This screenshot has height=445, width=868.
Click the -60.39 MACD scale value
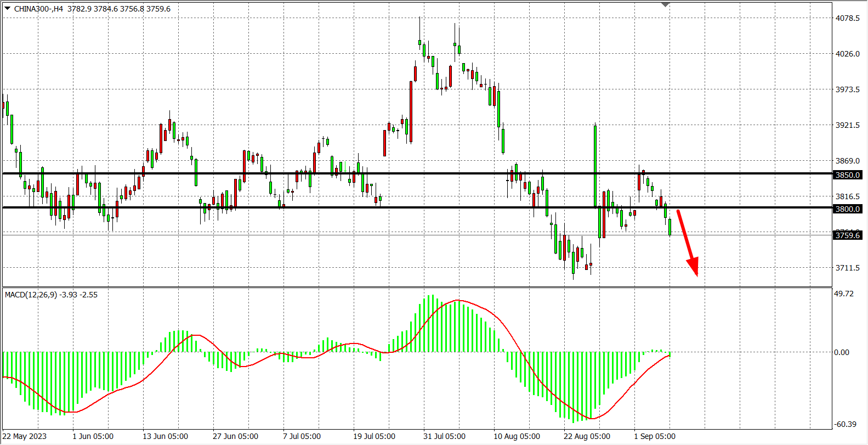coord(845,424)
